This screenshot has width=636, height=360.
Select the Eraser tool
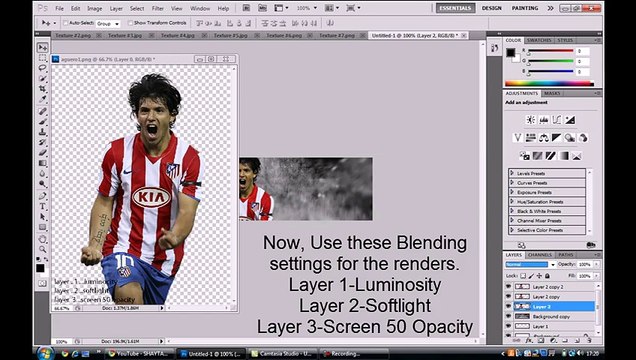coord(42,153)
